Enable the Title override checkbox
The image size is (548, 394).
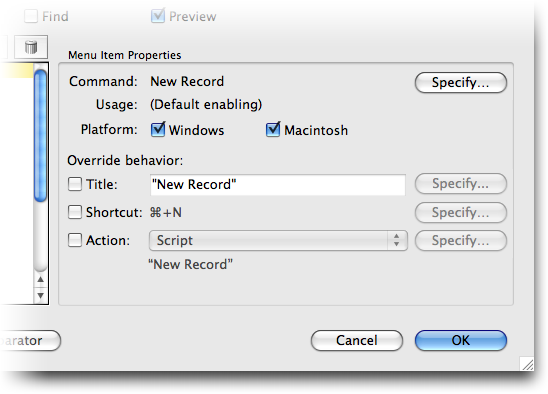tap(75, 184)
